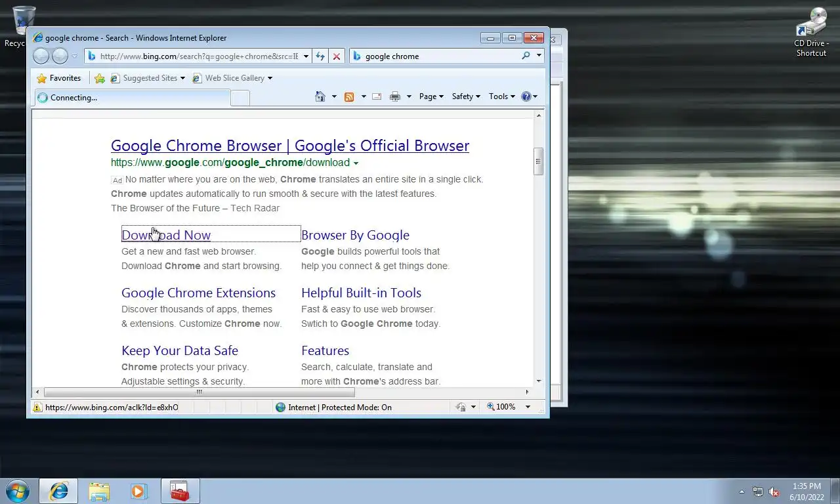Click the scroll down arrow on the page
This screenshot has height=504, width=840.
point(539,381)
